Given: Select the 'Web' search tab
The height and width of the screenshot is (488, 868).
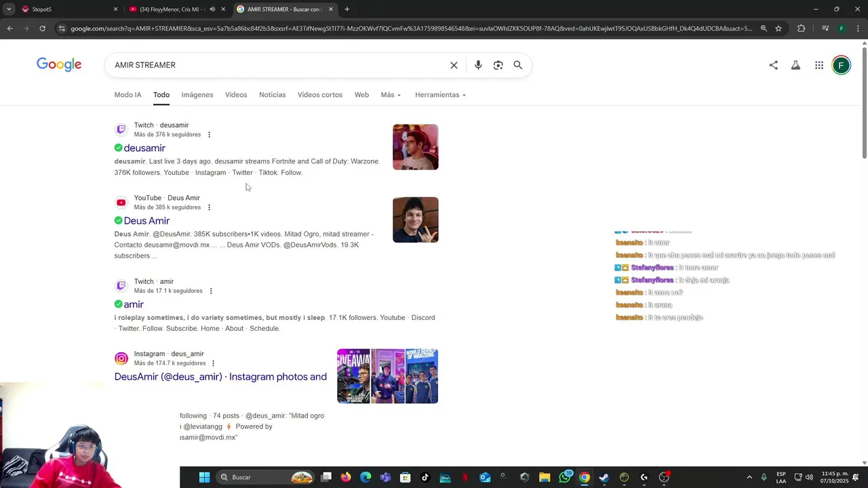Looking at the screenshot, I should 361,95.
